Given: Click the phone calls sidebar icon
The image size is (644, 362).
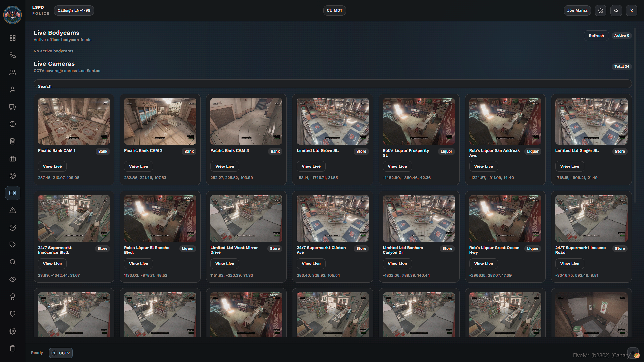Looking at the screenshot, I should pyautogui.click(x=13, y=55).
